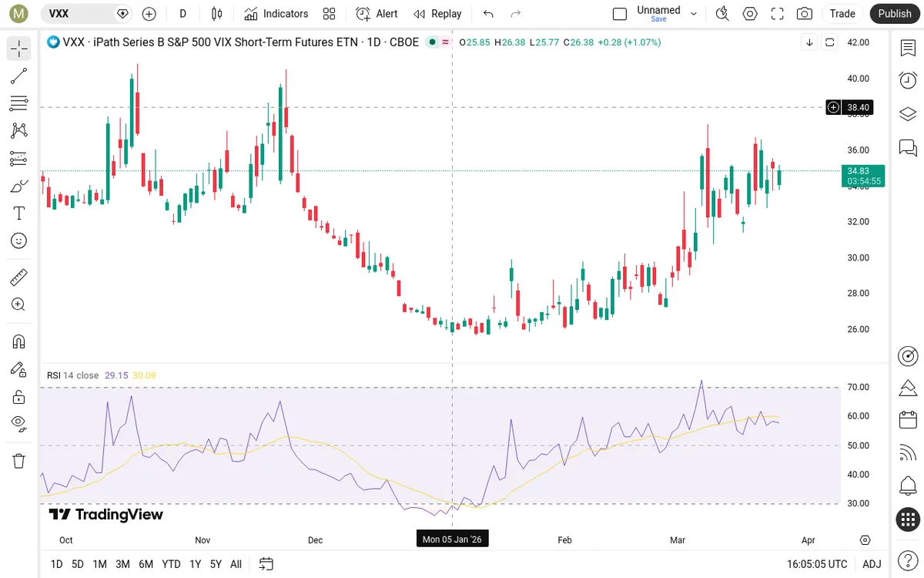Select the 6M date range
Viewport: 924px width, 578px height.
(146, 564)
